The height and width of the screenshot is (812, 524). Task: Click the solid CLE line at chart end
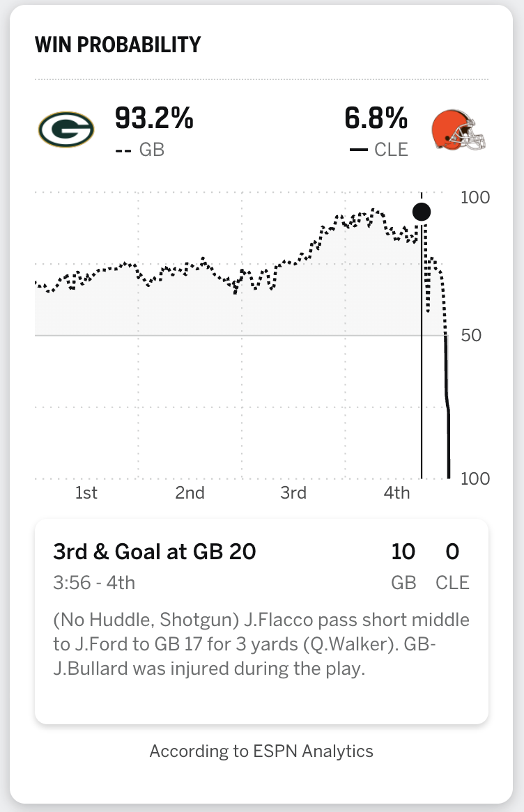coord(448,409)
